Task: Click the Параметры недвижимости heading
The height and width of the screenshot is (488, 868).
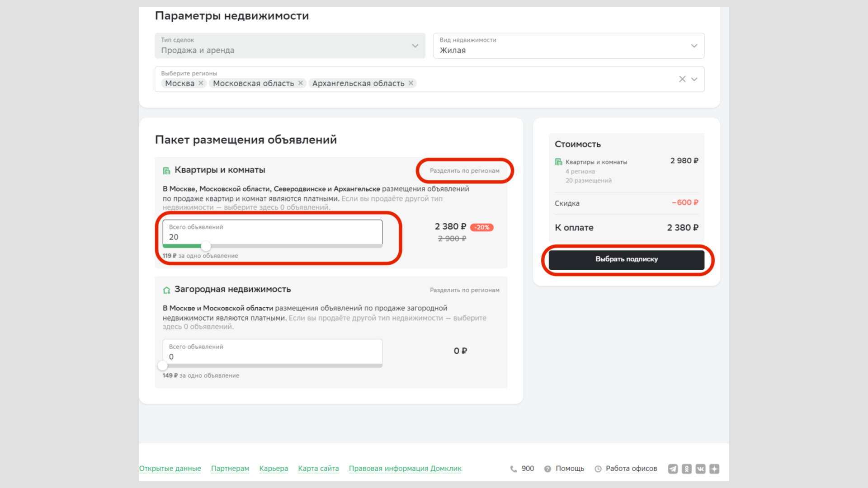Action: tap(232, 16)
